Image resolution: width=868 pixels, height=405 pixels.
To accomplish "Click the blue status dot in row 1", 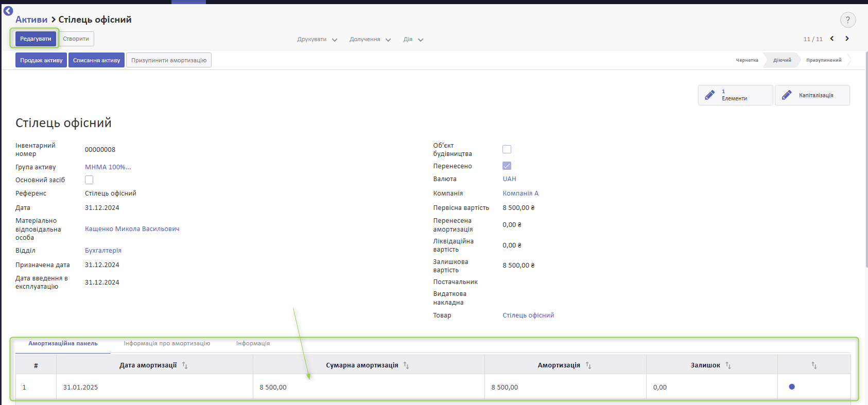I will [x=792, y=387].
